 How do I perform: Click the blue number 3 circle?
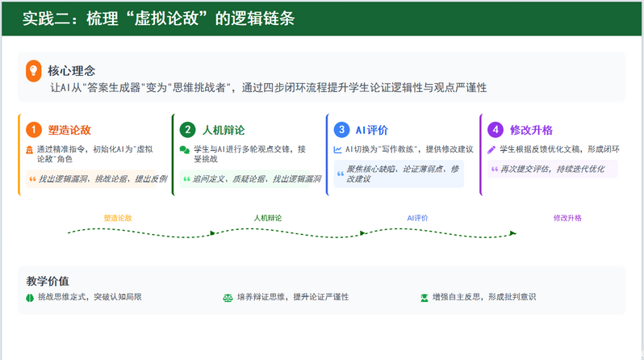point(341,129)
